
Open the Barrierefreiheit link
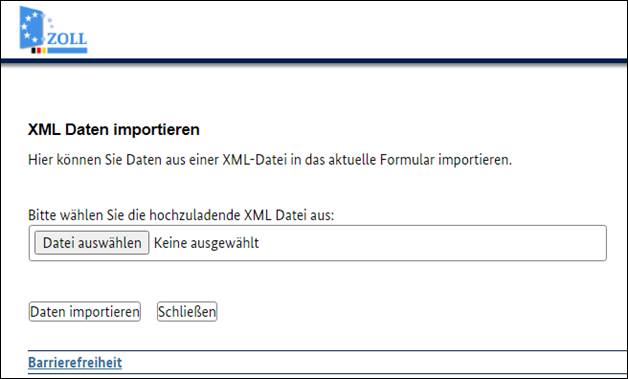tap(75, 363)
